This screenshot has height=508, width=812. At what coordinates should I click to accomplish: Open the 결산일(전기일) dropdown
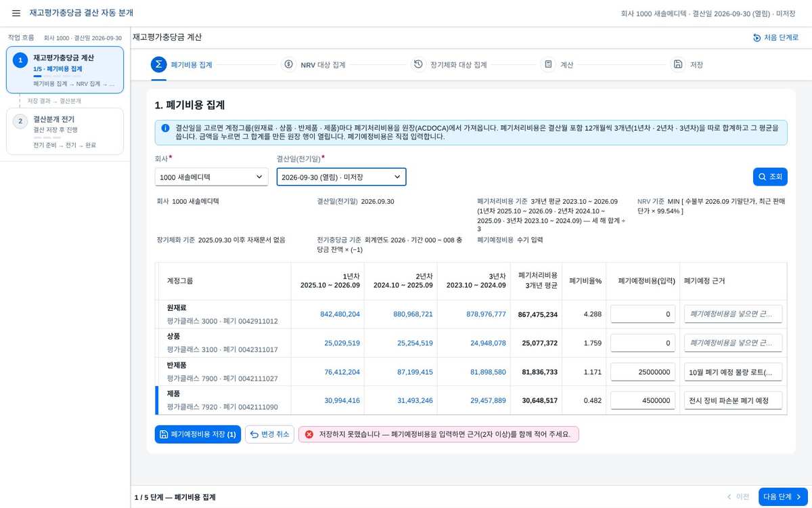[341, 177]
